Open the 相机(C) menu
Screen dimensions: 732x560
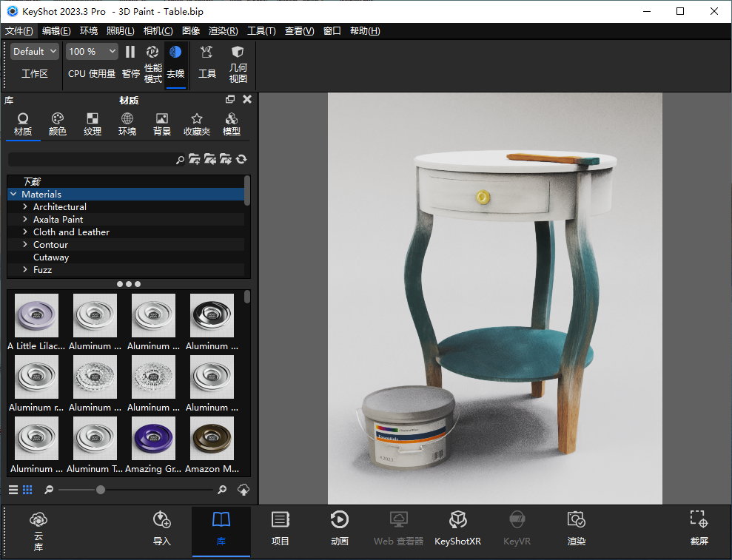[158, 31]
